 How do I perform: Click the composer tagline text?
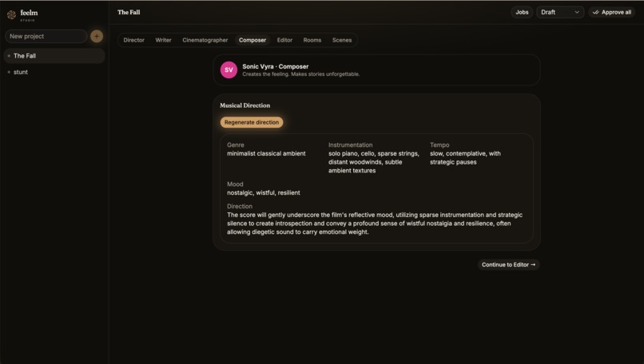point(301,74)
